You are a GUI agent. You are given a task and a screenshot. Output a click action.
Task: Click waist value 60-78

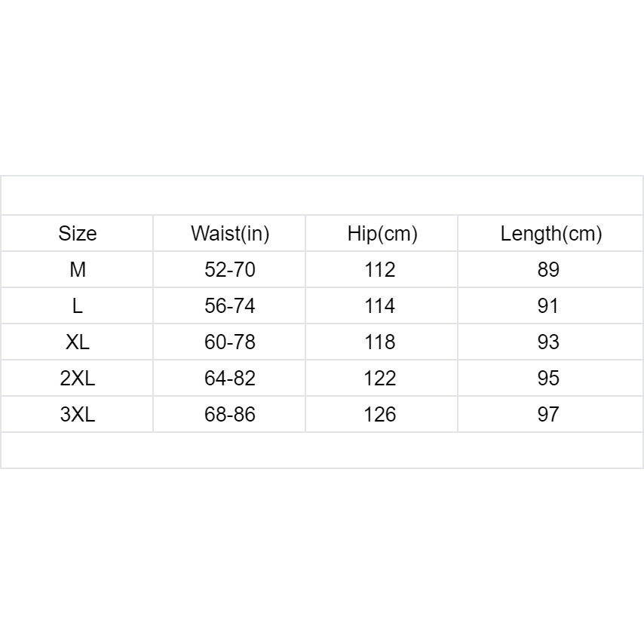coord(230,342)
